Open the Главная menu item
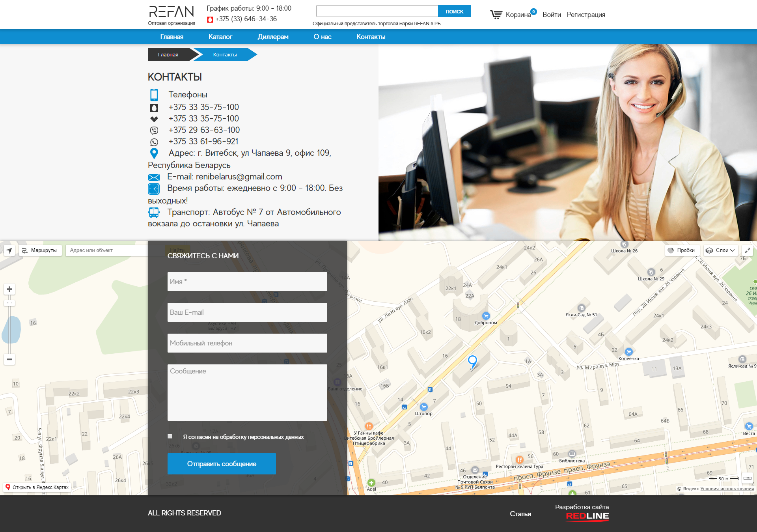The height and width of the screenshot is (532, 757). click(x=172, y=37)
